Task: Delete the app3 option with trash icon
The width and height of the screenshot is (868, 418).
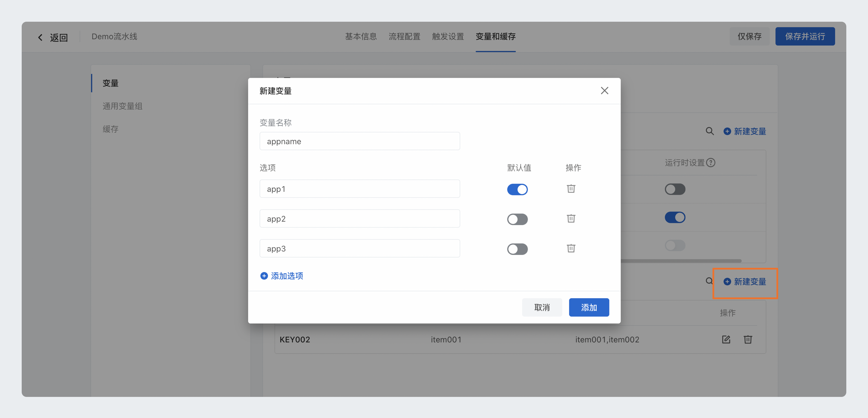Action: click(571, 249)
